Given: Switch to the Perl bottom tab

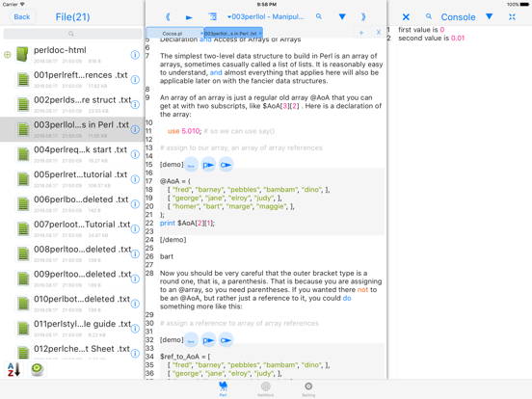Looking at the screenshot, I should (223, 388).
